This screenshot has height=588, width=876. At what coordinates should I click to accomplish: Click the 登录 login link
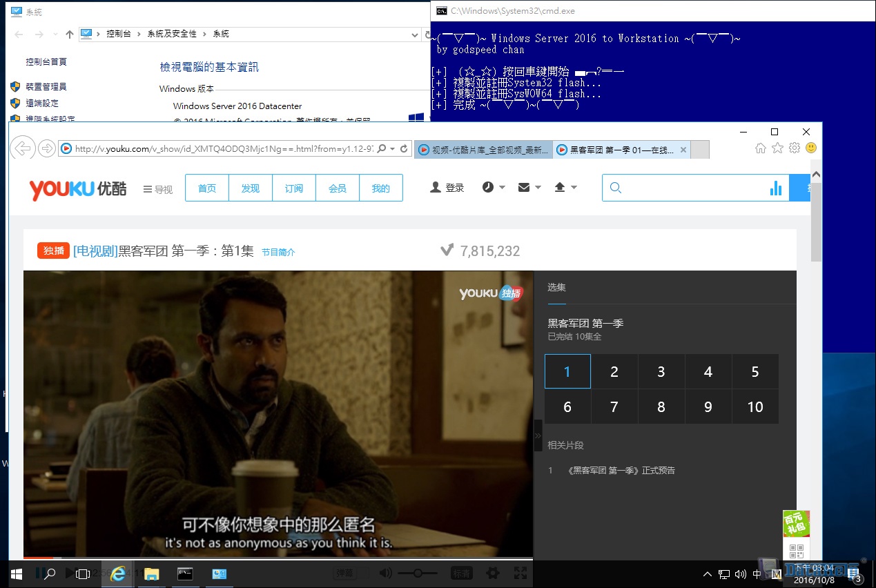[x=447, y=188]
